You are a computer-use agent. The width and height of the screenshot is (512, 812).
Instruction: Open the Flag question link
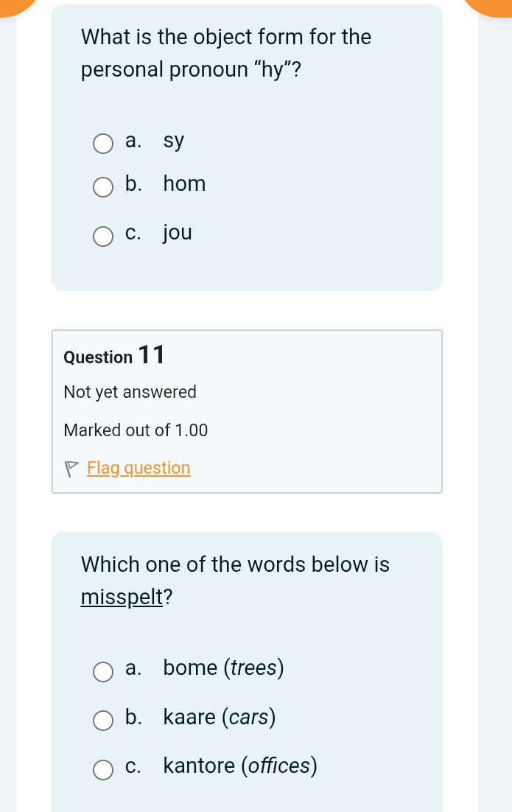point(138,468)
